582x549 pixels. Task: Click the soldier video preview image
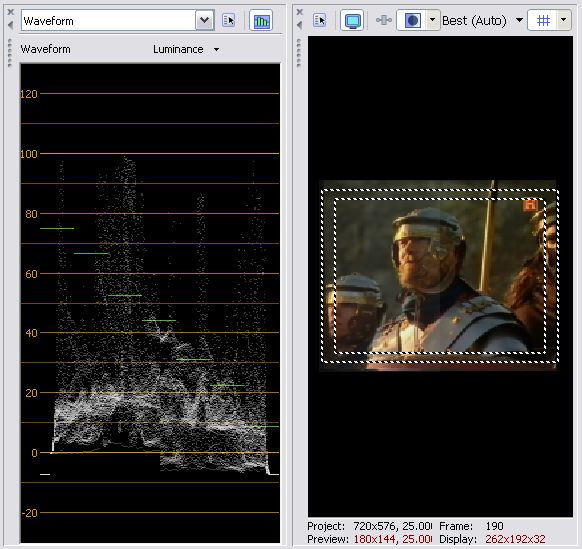pyautogui.click(x=438, y=275)
